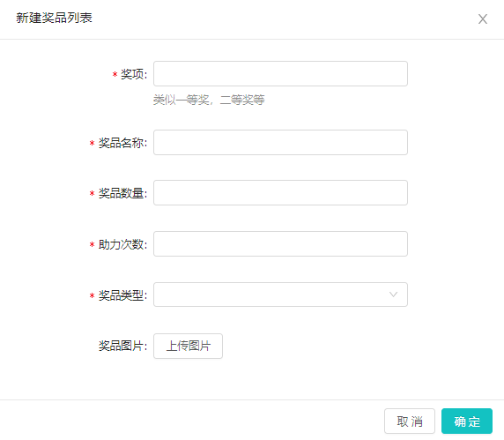This screenshot has height=440, width=504.
Task: Open the 奖品类型 dropdown select box
Action: [x=280, y=295]
